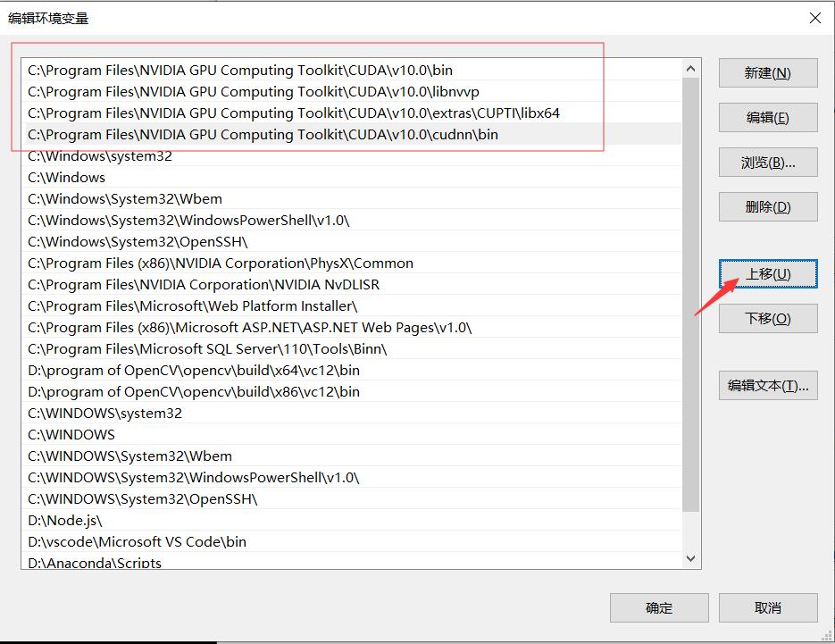Image resolution: width=835 pixels, height=644 pixels.
Task: Select the D:\Node.js\ entry
Action: tap(352, 520)
